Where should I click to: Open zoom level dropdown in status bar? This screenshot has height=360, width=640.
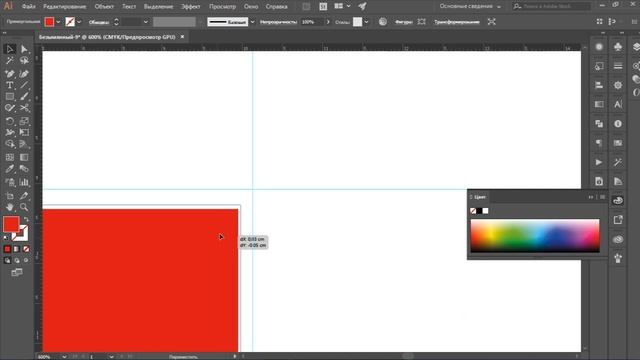(64, 357)
